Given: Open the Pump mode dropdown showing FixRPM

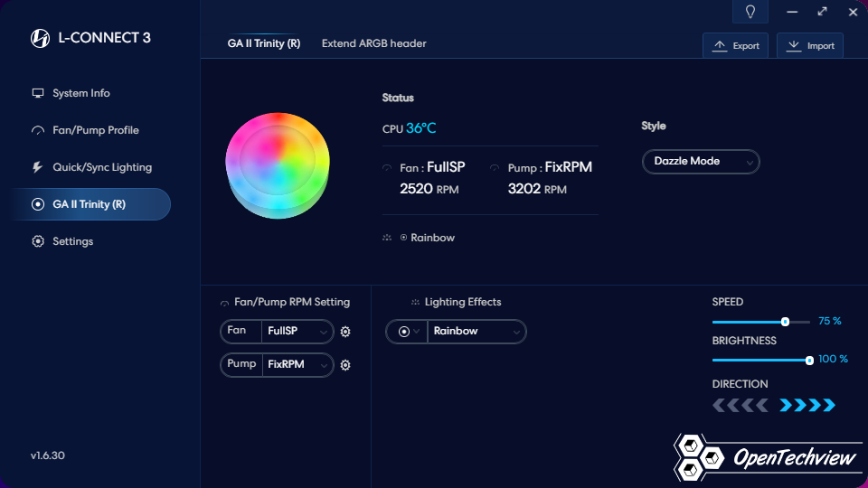Looking at the screenshot, I should coord(297,364).
